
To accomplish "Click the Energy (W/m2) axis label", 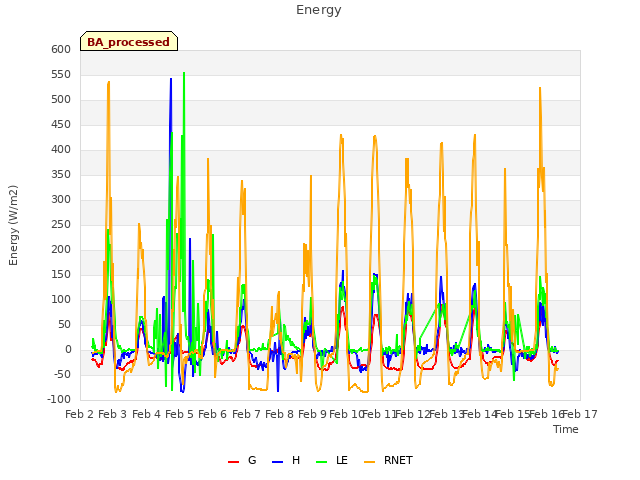I will (13, 225).
